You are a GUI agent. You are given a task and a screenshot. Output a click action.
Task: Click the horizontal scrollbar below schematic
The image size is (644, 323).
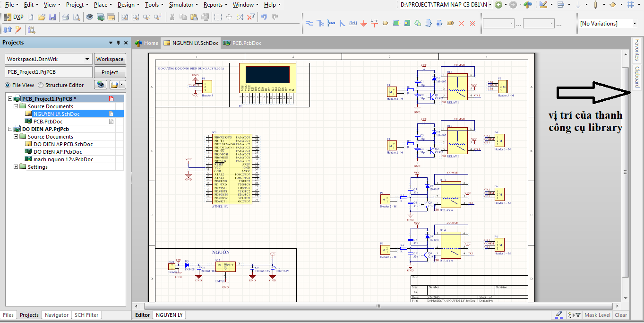pyautogui.click(x=378, y=306)
